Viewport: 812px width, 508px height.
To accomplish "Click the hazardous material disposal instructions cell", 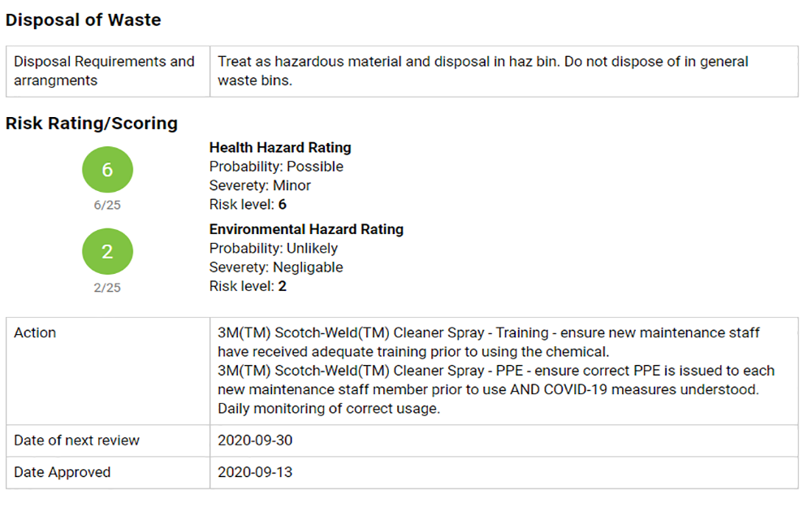I will 504,71.
